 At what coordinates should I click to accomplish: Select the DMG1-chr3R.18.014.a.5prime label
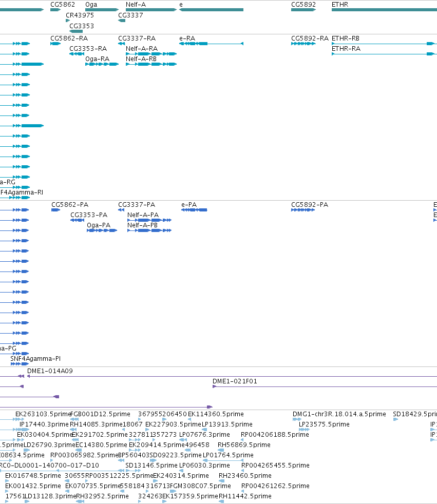[x=339, y=414]
